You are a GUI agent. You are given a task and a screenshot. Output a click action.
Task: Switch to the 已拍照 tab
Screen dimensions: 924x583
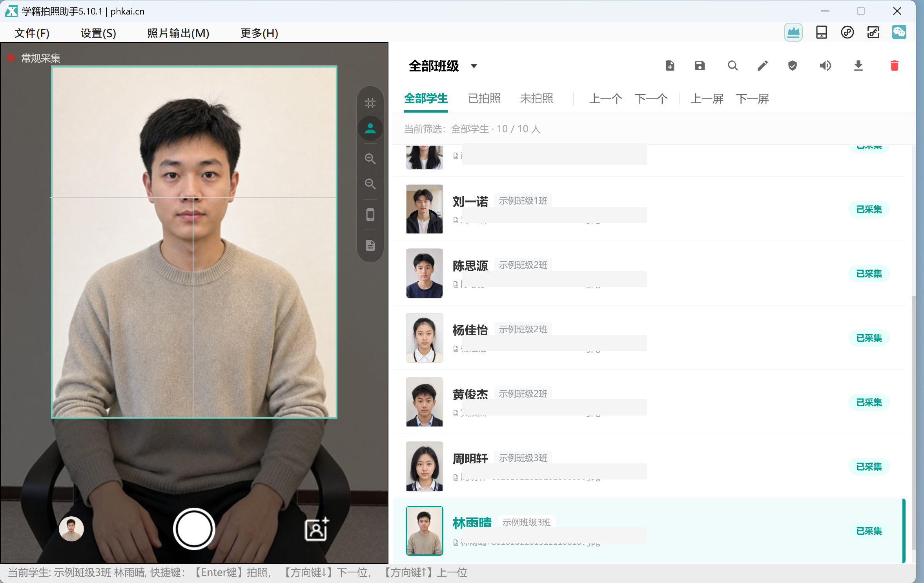click(484, 98)
